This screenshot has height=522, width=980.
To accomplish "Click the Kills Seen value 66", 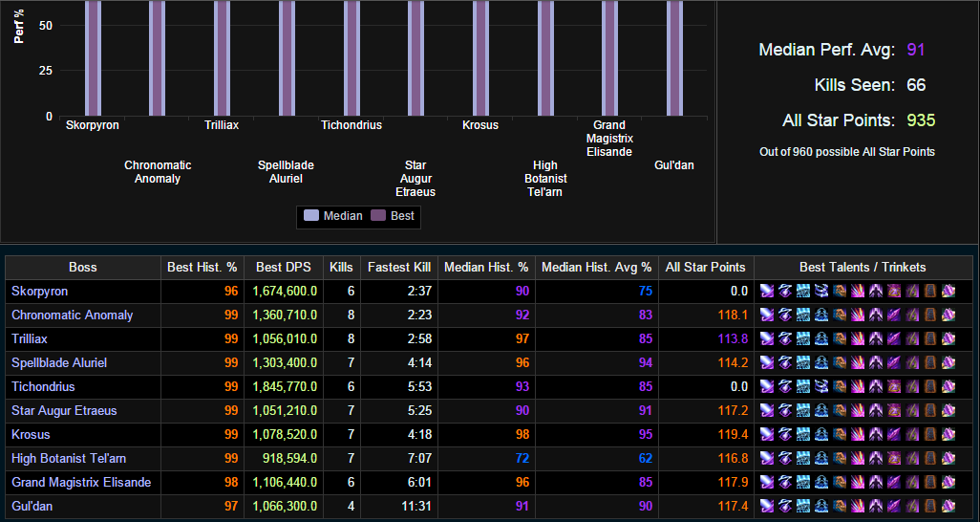I will click(916, 85).
